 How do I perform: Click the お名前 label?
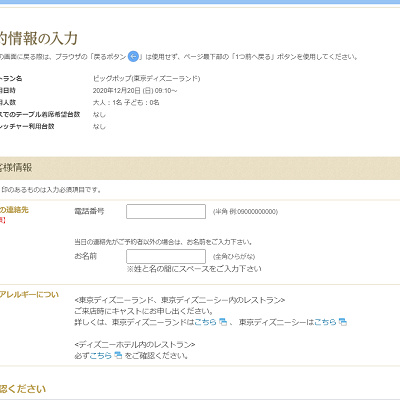pos(85,256)
